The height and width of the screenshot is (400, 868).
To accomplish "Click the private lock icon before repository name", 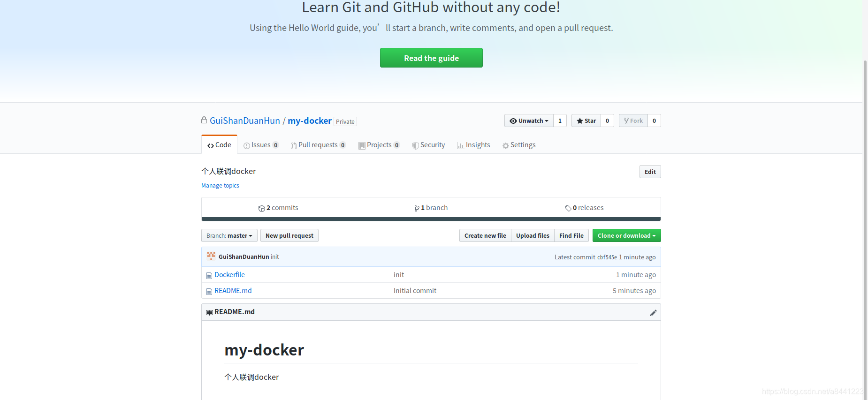I will pos(204,120).
